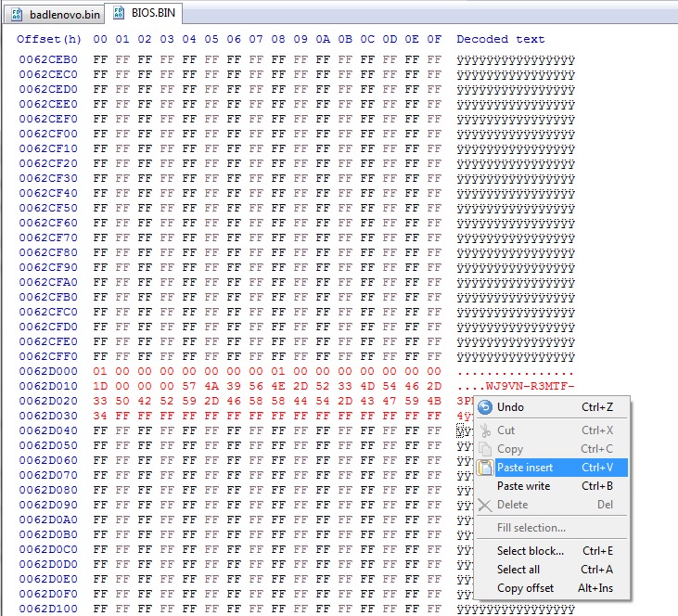Click column header 00

(100, 39)
